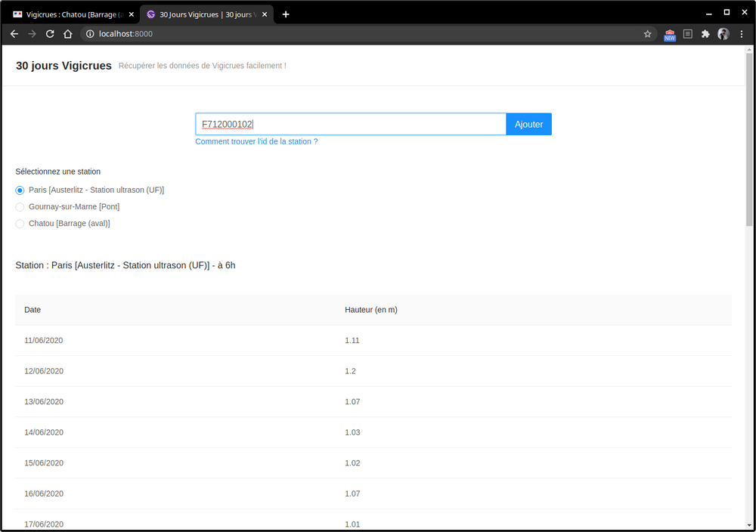
Task: Click the height value 1.02
Action: (352, 463)
